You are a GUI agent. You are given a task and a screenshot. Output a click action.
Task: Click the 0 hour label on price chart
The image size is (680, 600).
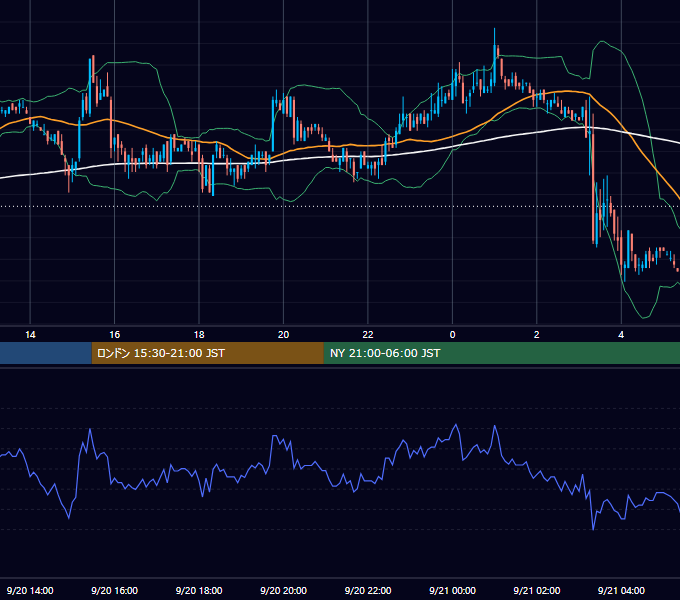pyautogui.click(x=452, y=335)
